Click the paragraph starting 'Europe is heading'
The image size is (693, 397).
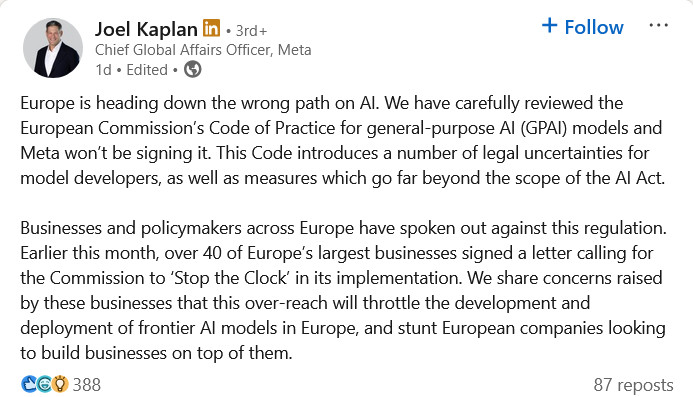coord(343,141)
